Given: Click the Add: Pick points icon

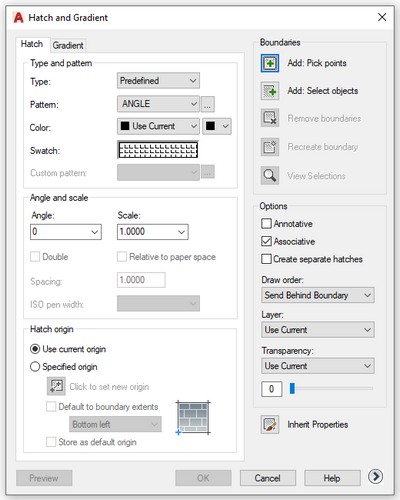Looking at the screenshot, I should pyautogui.click(x=270, y=63).
